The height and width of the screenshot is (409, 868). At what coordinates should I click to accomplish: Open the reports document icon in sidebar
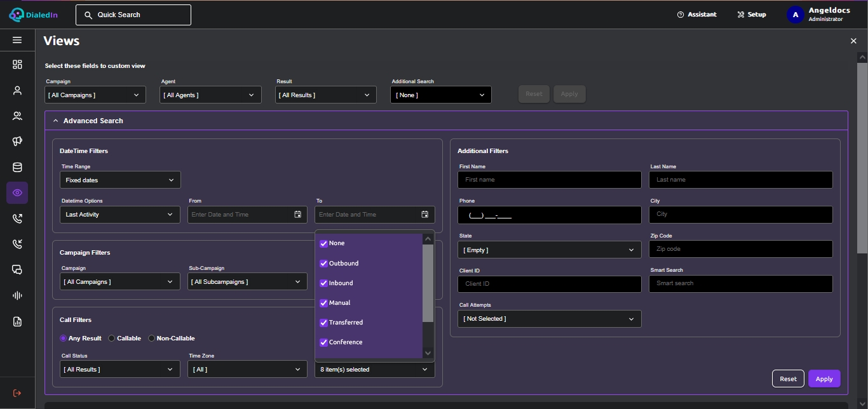pyautogui.click(x=17, y=321)
